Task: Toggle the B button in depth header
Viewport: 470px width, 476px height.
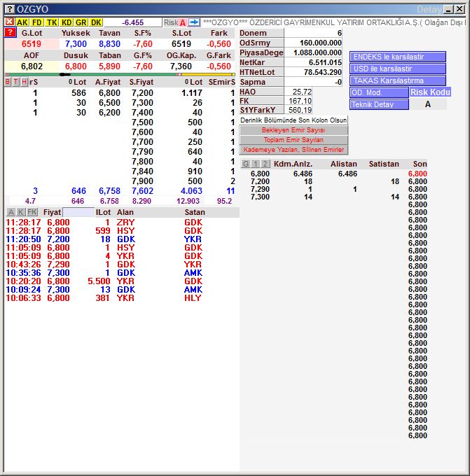Action: pos(8,82)
